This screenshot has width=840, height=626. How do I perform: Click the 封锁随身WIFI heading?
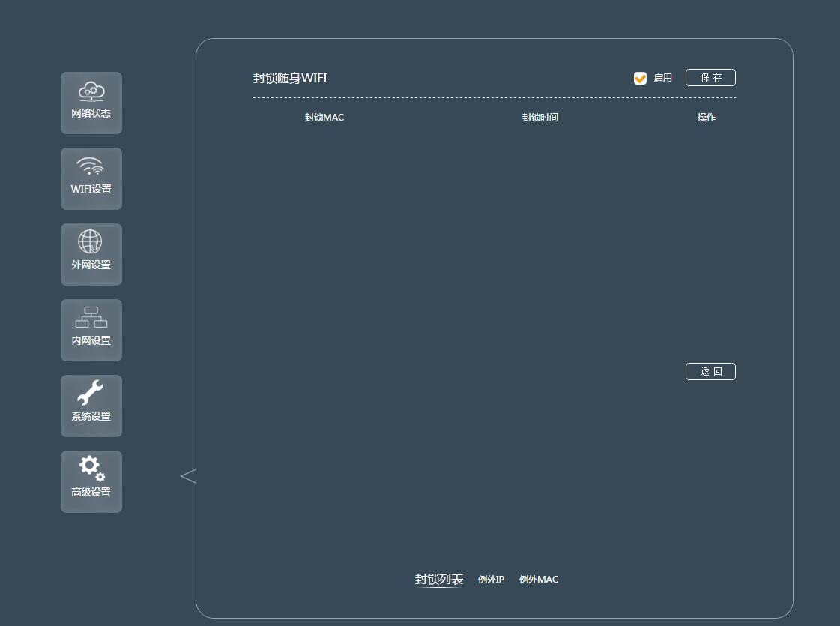click(x=290, y=78)
